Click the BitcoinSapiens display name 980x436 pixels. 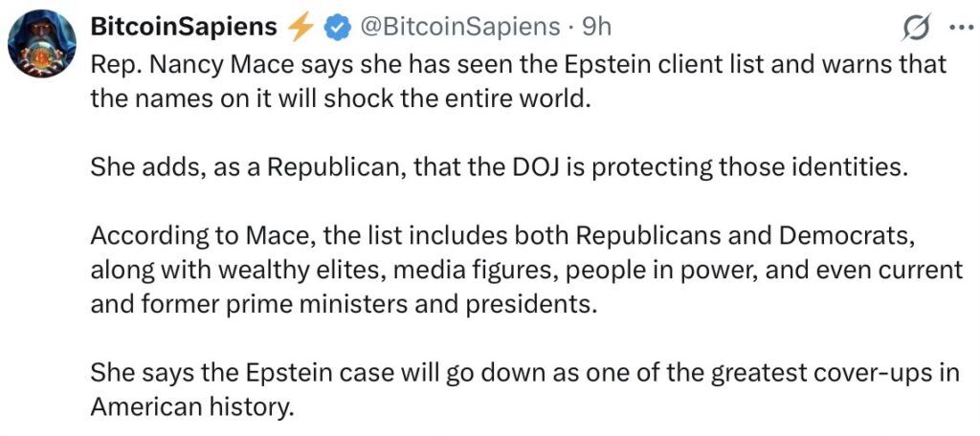pos(184,28)
